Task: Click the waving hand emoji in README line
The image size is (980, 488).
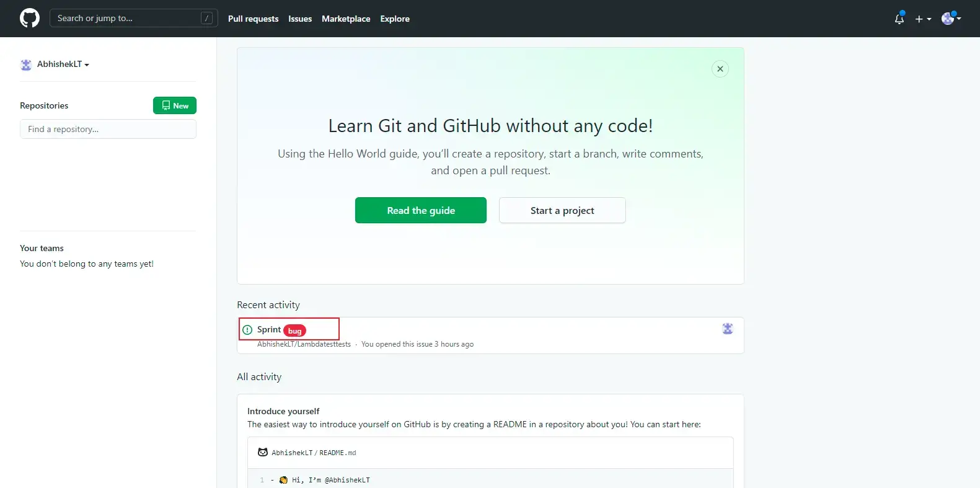Action: (283, 480)
